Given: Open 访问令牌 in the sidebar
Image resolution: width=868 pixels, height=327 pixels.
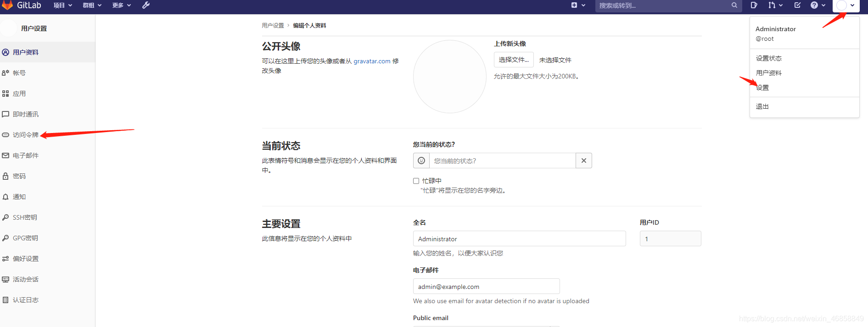Looking at the screenshot, I should (26, 135).
